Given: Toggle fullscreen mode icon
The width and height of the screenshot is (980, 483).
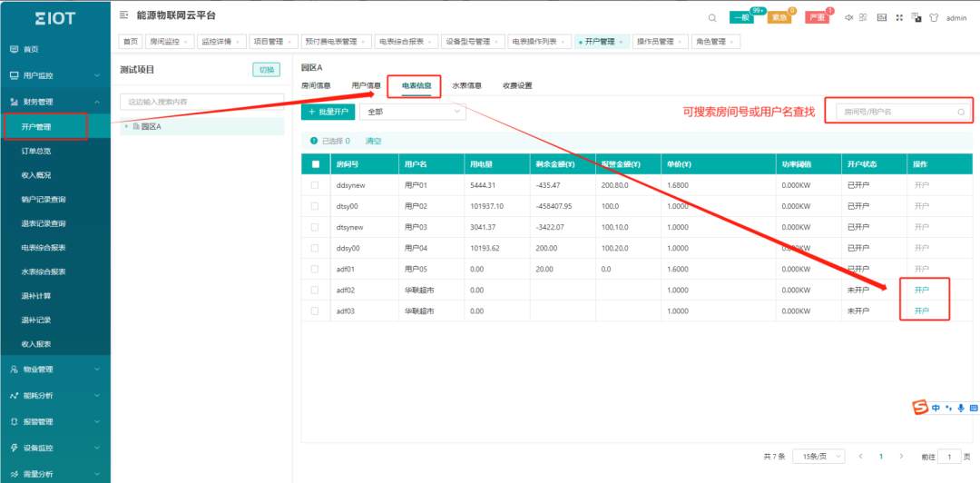Looking at the screenshot, I should tap(899, 17).
